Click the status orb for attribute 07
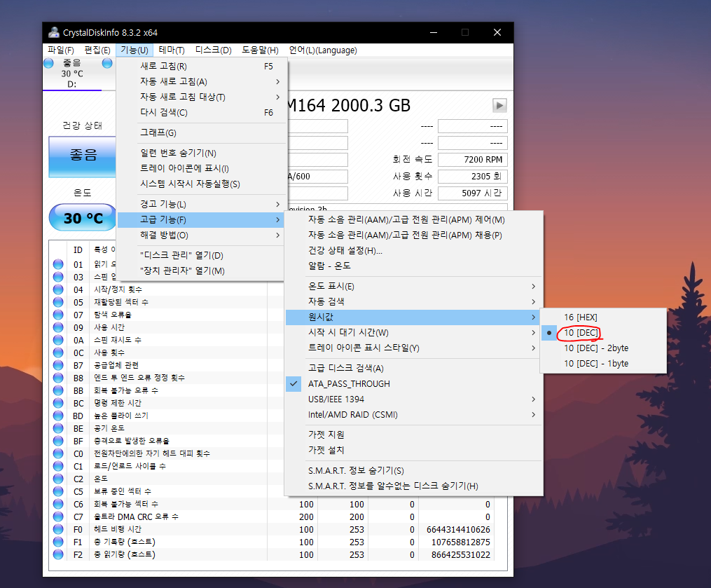This screenshot has height=588, width=711. click(x=58, y=315)
